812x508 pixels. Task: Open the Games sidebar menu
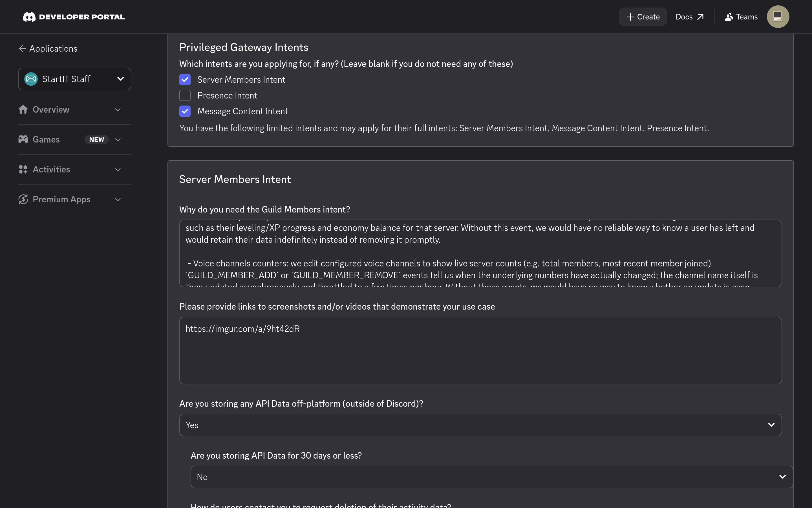point(74,139)
